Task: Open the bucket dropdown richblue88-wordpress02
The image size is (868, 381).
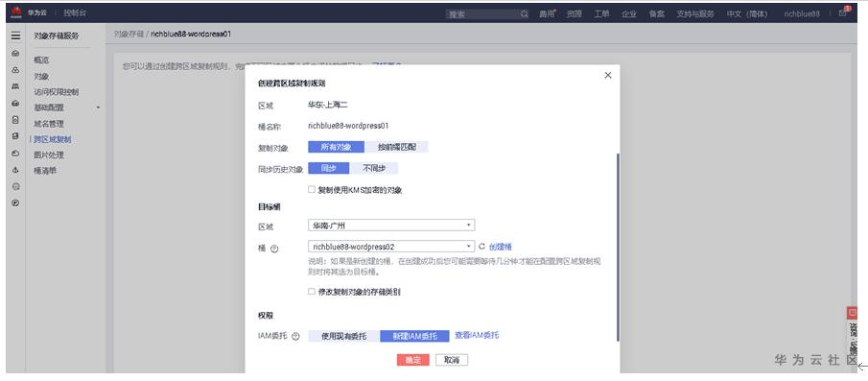Action: [x=391, y=247]
